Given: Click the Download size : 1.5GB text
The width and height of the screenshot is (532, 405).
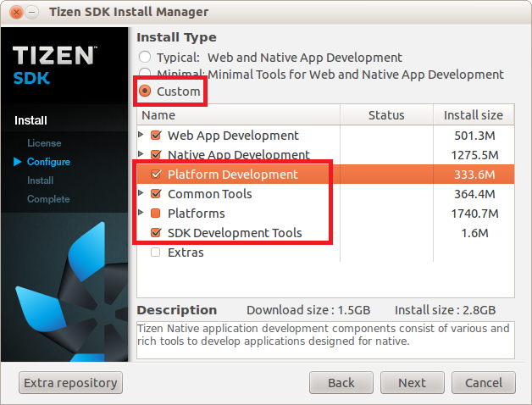Looking at the screenshot, I should (308, 310).
